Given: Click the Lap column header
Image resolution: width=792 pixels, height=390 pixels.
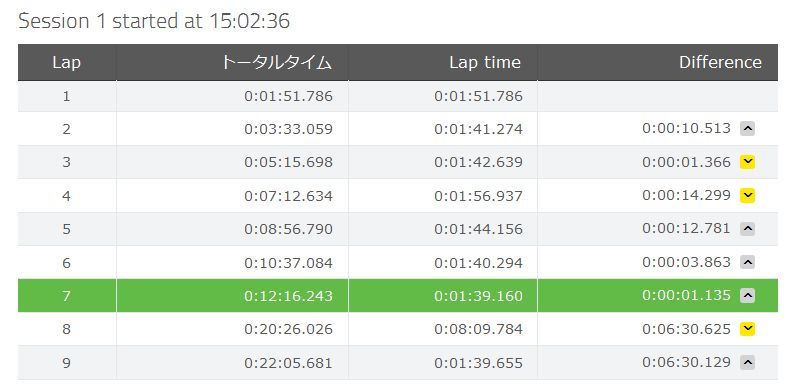Looking at the screenshot, I should pos(67,63).
